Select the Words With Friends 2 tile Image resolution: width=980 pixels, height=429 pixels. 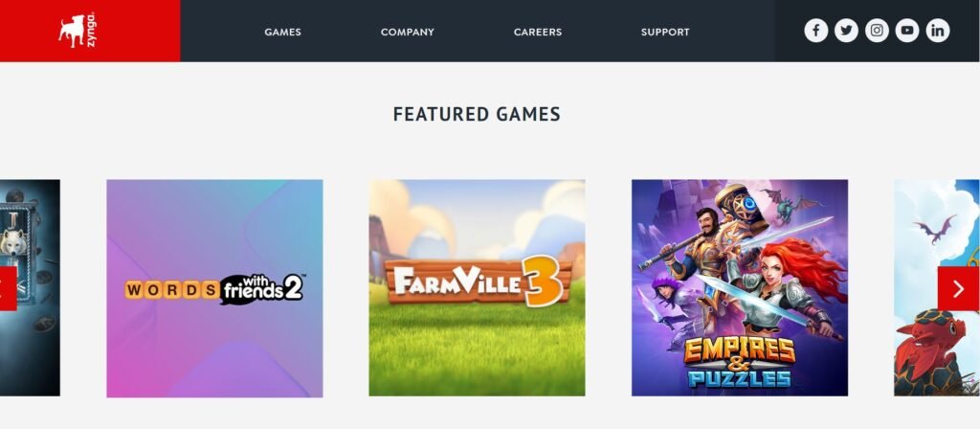click(x=214, y=288)
